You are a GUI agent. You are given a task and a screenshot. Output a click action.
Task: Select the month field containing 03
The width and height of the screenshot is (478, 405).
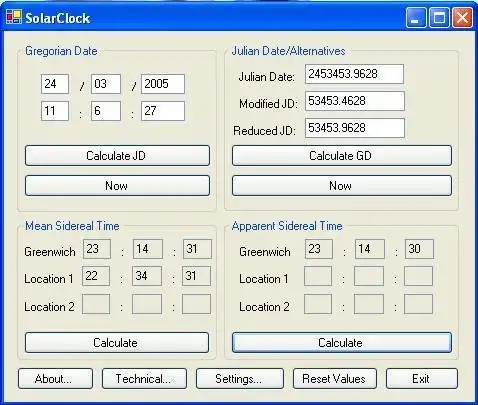click(x=106, y=84)
